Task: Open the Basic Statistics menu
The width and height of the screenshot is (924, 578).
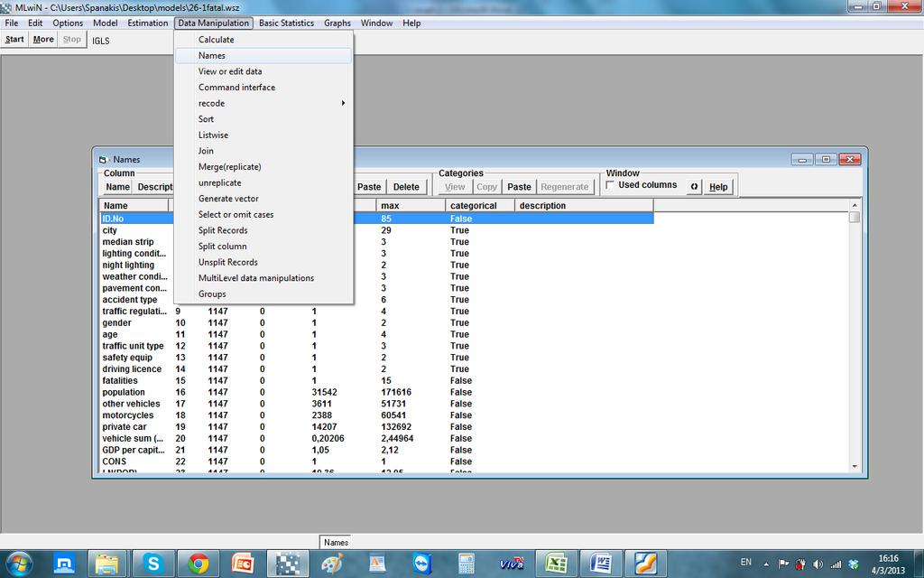Action: click(x=286, y=23)
